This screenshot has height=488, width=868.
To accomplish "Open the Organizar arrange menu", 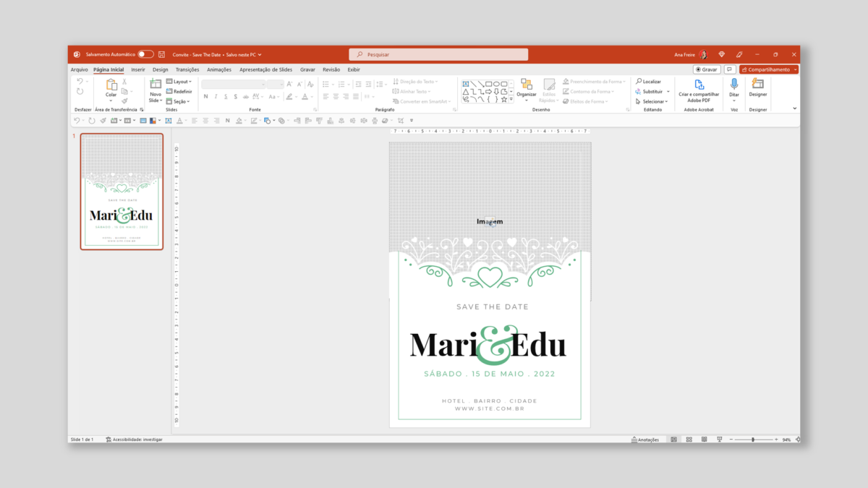I will (x=527, y=87).
